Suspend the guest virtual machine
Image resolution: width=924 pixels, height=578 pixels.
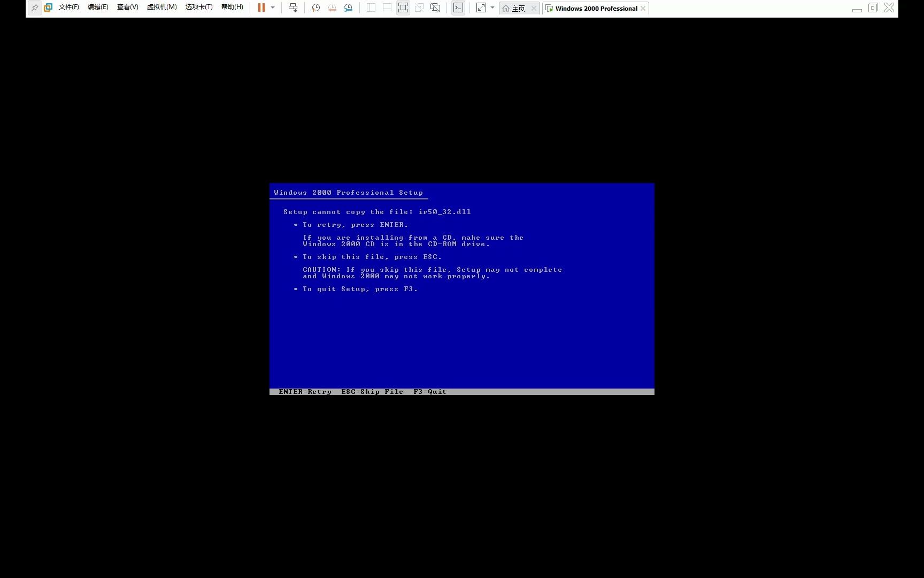pyautogui.click(x=261, y=7)
